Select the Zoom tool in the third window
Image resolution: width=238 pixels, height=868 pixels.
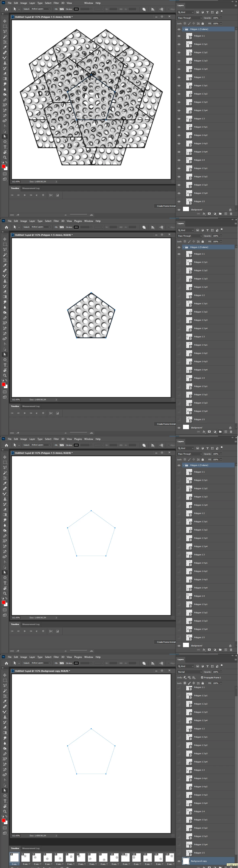click(x=5, y=593)
